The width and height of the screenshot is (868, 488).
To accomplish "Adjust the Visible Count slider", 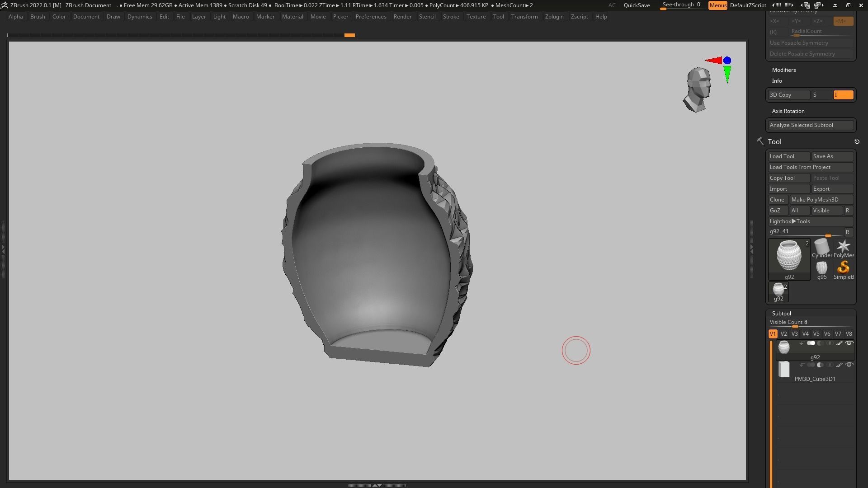I will tap(811, 323).
